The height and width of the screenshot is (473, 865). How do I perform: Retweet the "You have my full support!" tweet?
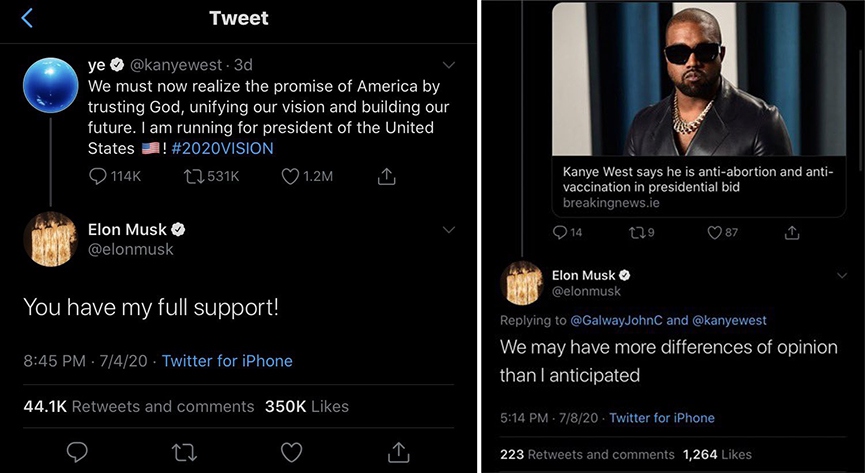tap(184, 452)
